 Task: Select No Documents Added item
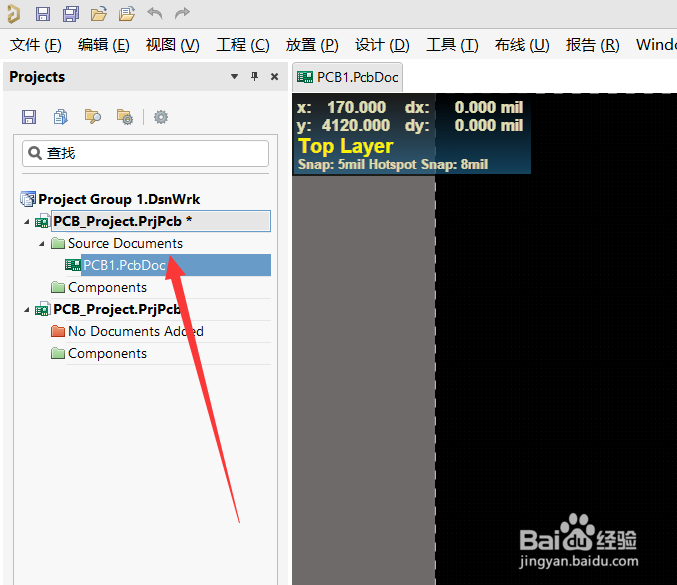136,331
